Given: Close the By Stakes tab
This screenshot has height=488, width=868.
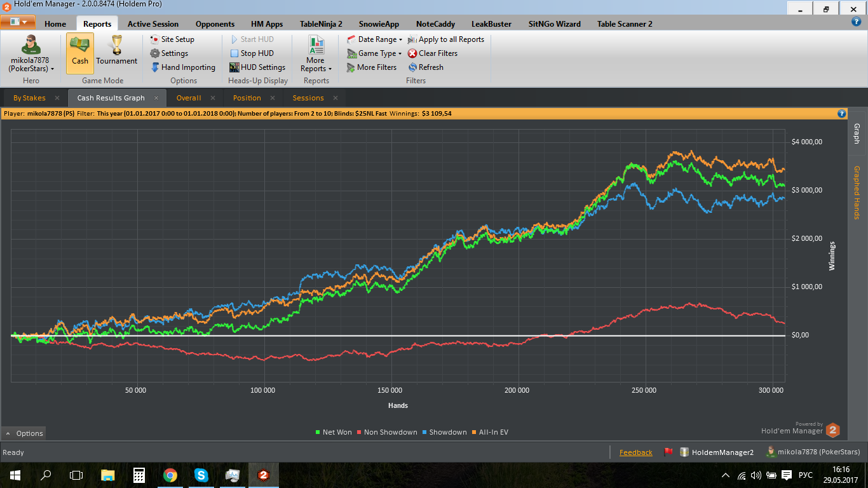Looking at the screenshot, I should point(57,98).
